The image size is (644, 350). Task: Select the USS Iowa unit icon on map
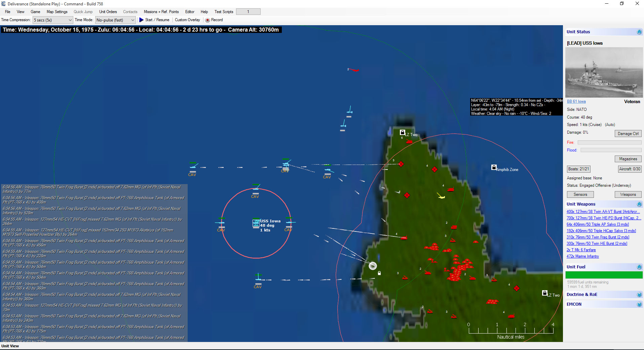256,223
